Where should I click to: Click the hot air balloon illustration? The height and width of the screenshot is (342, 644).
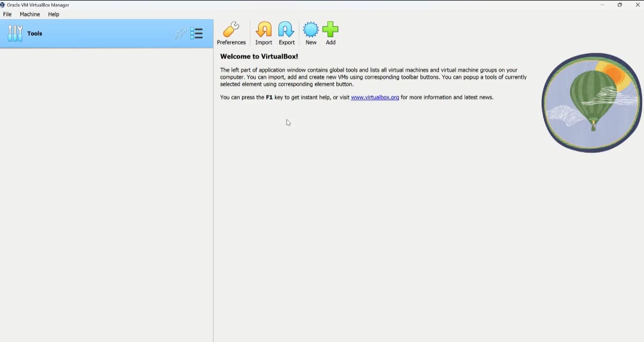[x=592, y=103]
